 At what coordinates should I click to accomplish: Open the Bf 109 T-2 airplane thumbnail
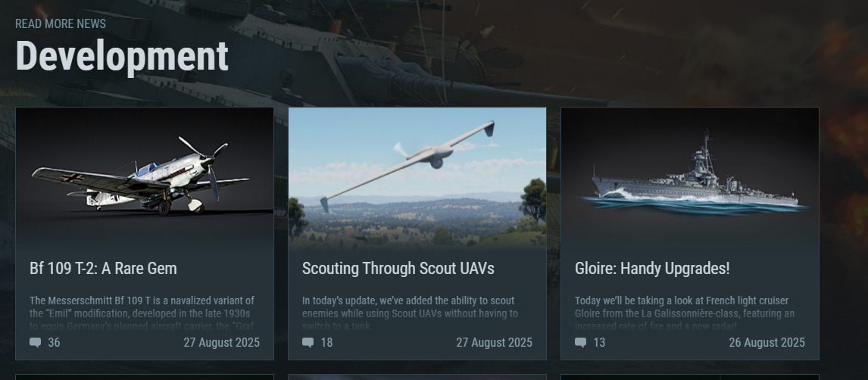pyautogui.click(x=145, y=178)
